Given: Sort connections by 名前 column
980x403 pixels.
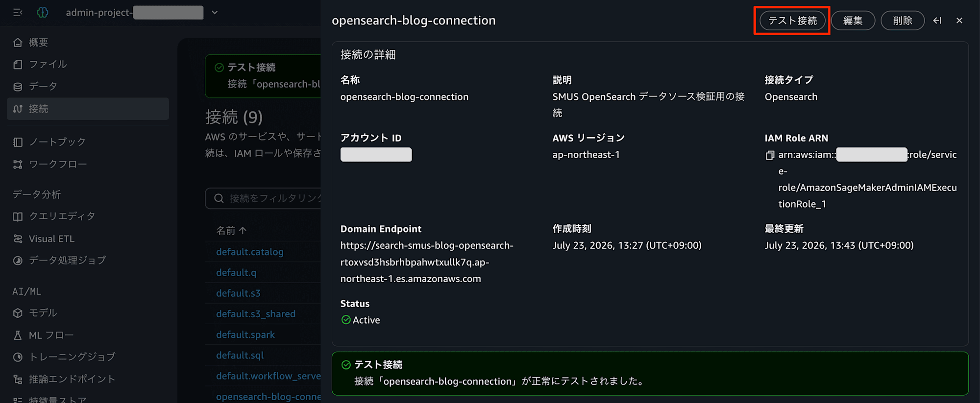Looking at the screenshot, I should coord(231,230).
